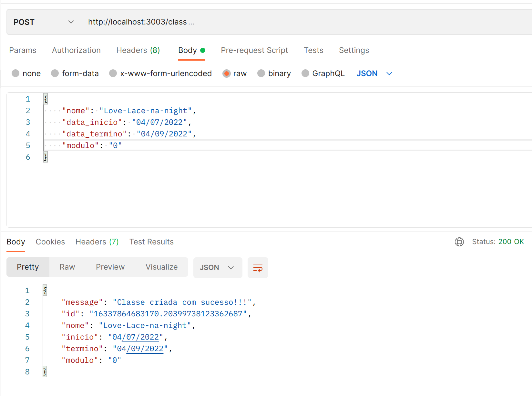
Task: Open the Test Results tab
Action: (151, 242)
